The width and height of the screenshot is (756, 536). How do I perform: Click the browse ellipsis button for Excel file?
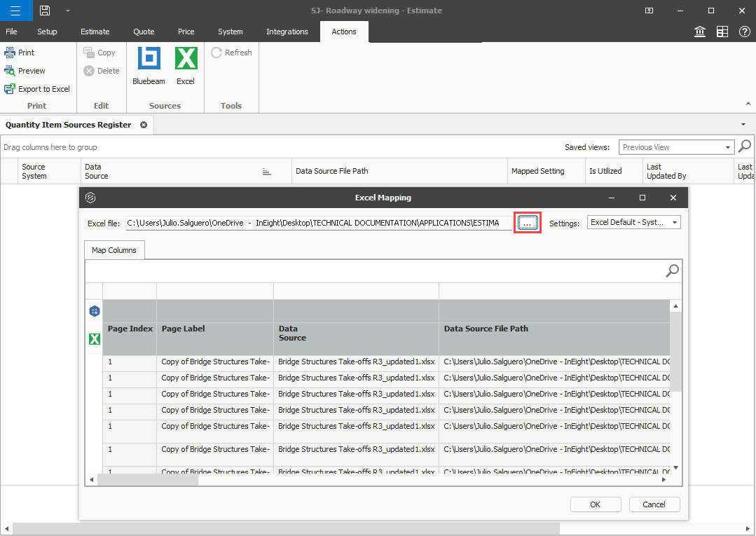pyautogui.click(x=527, y=223)
